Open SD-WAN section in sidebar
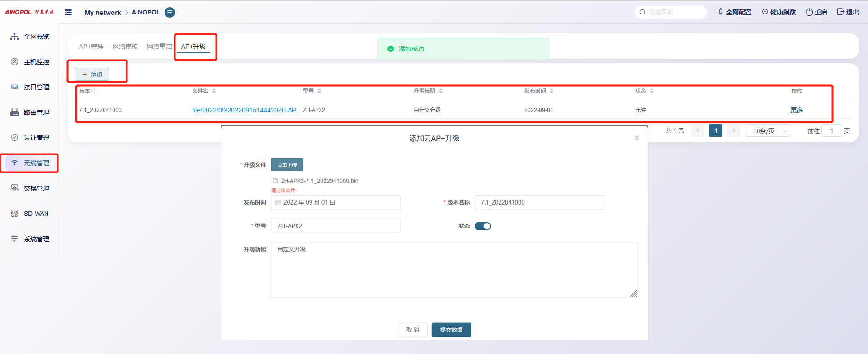This screenshot has height=354, width=868. pyautogui.click(x=30, y=214)
